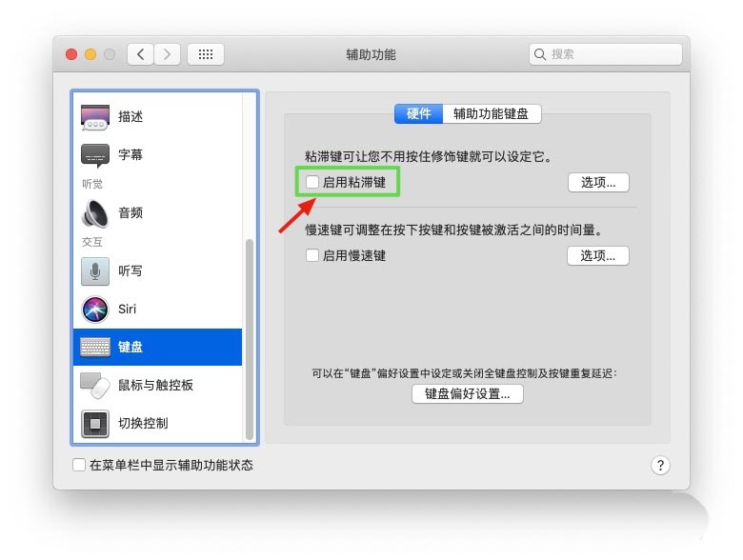Click the 音频 speaker icon
The image size is (743, 560).
pyautogui.click(x=95, y=213)
